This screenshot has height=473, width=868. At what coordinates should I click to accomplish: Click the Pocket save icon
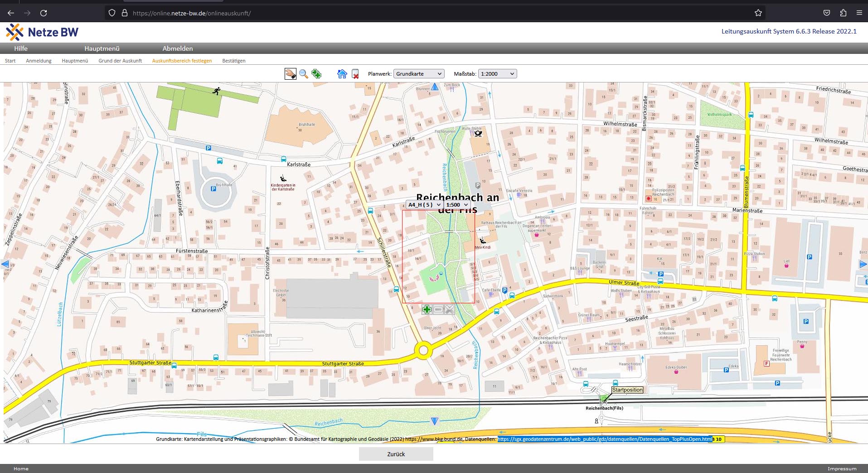pos(827,13)
